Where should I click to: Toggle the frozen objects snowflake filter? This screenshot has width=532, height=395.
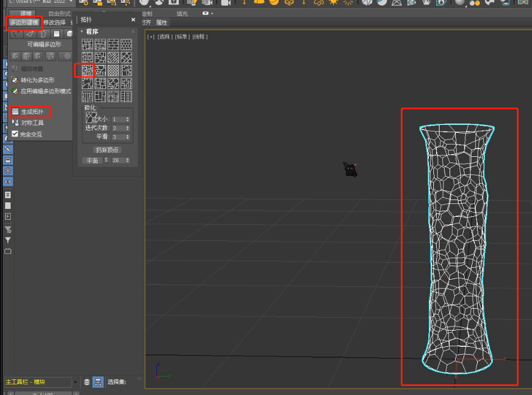tap(8, 171)
